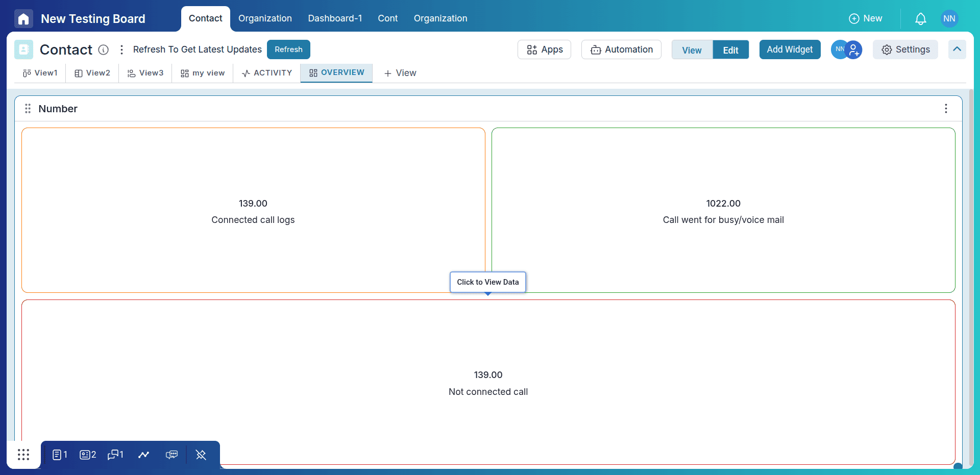Switch to Edit mode toggle
This screenshot has width=980, height=475.
[730, 50]
